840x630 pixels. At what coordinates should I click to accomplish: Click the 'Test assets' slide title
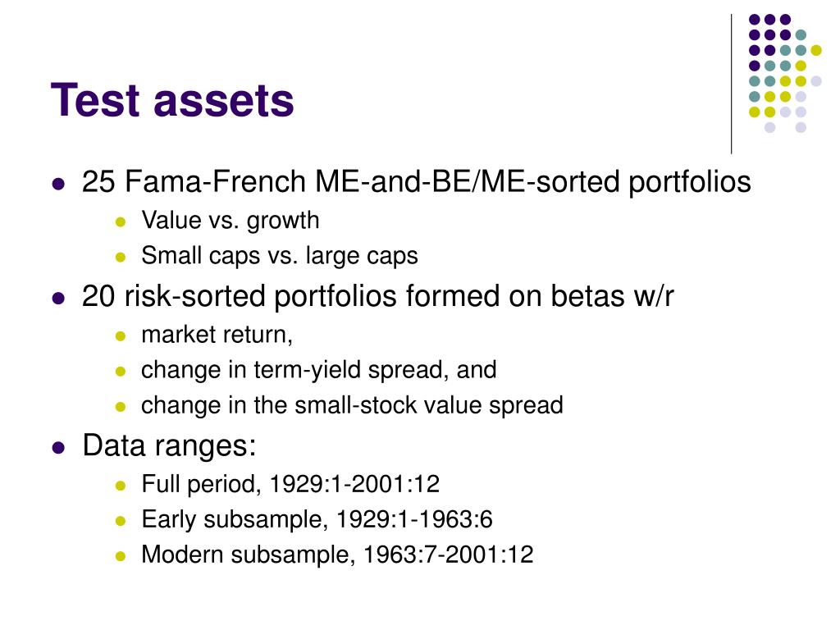172,100
